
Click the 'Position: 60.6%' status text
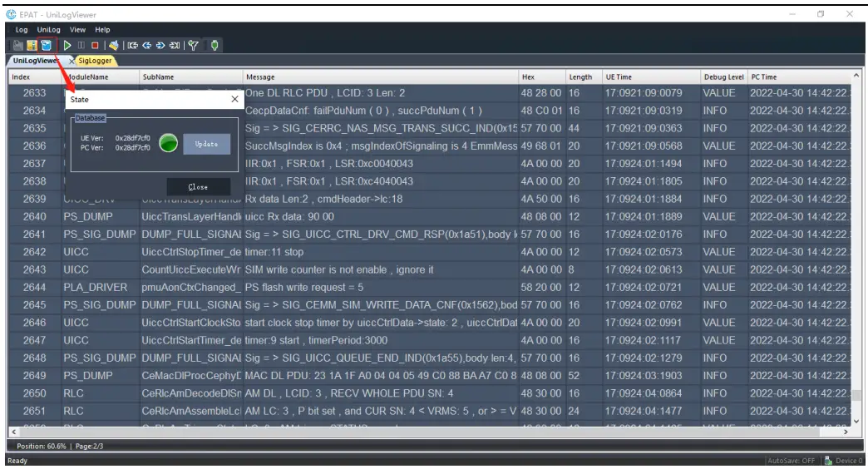click(x=41, y=447)
